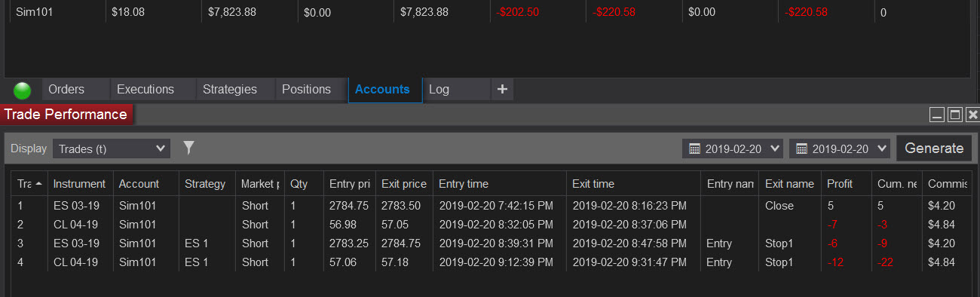The image size is (980, 297).
Task: Click exit price 57.18 cell
Action: (x=396, y=262)
